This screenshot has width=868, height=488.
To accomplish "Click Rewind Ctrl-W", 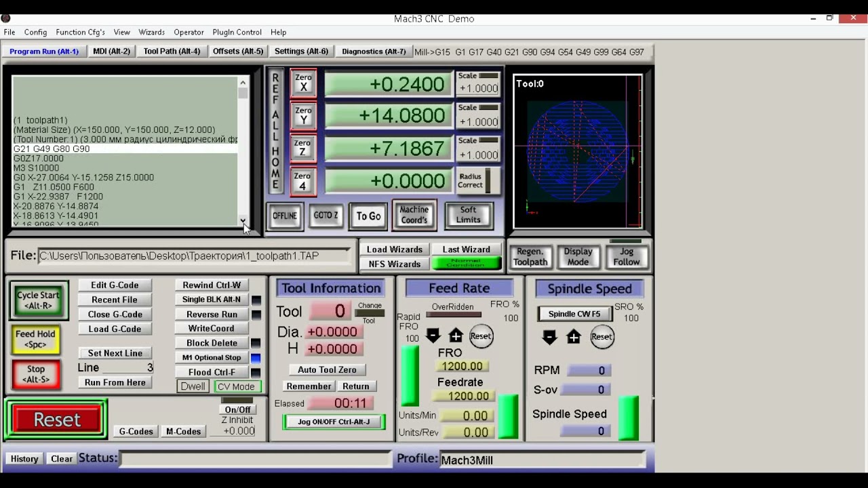I will pyautogui.click(x=212, y=285).
